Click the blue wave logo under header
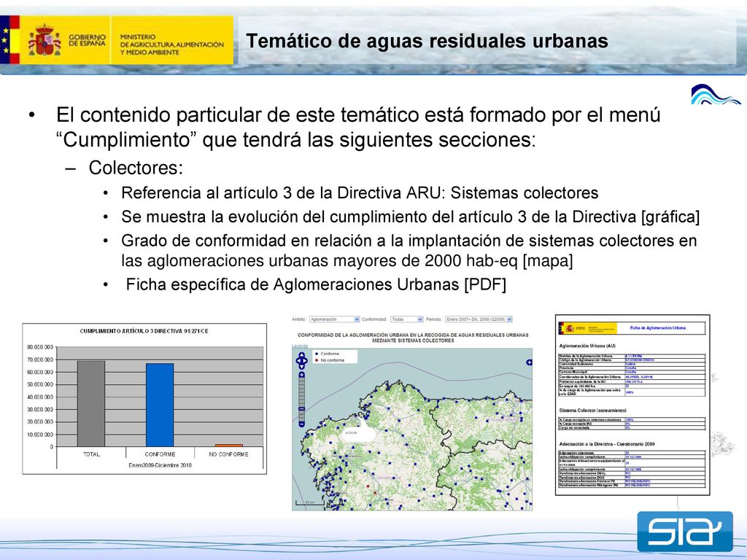The height and width of the screenshot is (560, 747). click(716, 94)
